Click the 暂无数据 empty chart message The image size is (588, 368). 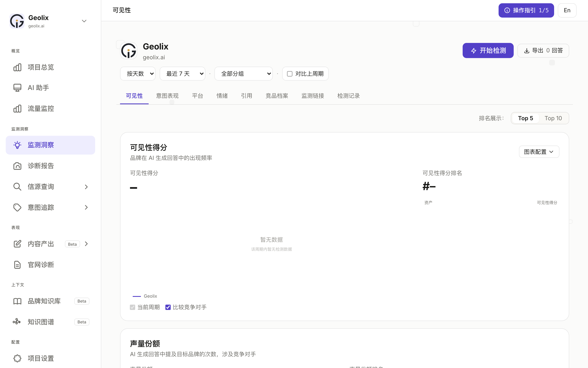271,240
